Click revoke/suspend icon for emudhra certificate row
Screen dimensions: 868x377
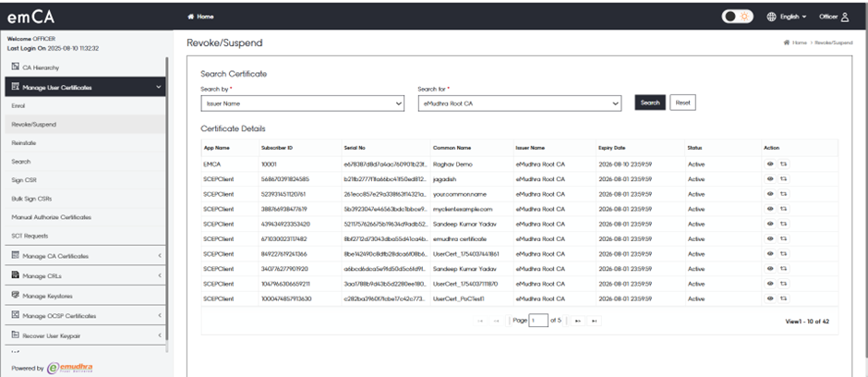pos(784,238)
